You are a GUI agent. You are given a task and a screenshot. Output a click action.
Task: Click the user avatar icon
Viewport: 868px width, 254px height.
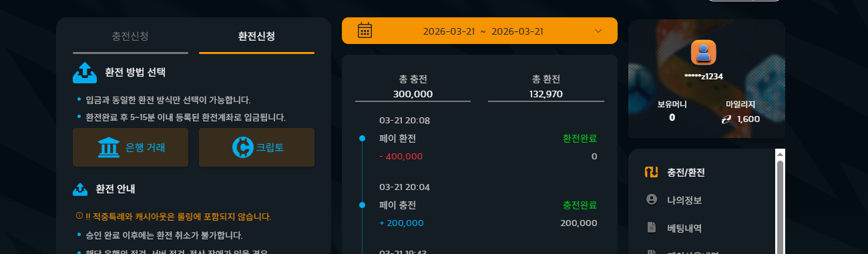click(x=703, y=53)
